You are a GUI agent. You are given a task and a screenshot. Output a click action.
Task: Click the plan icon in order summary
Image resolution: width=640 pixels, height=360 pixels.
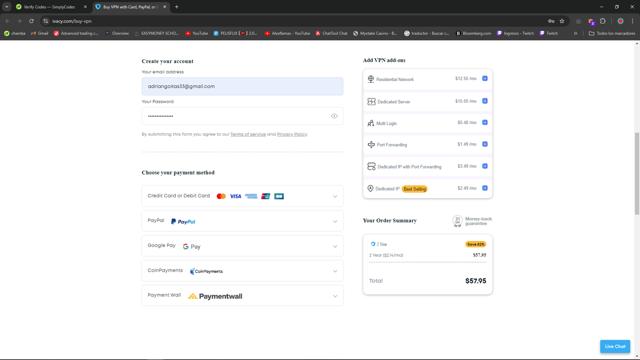[373, 244]
